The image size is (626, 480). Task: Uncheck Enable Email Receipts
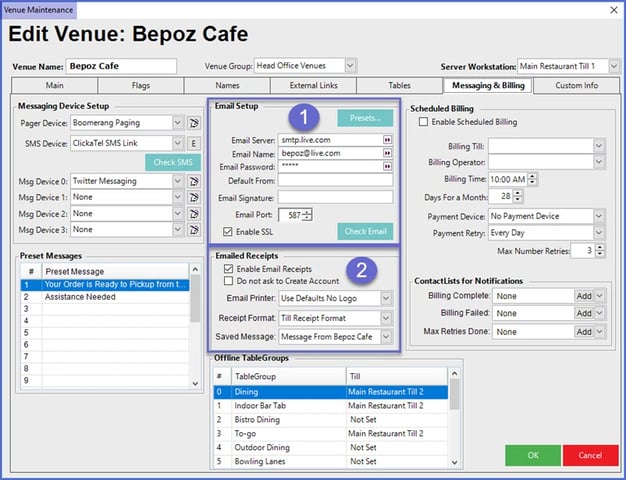coord(228,269)
